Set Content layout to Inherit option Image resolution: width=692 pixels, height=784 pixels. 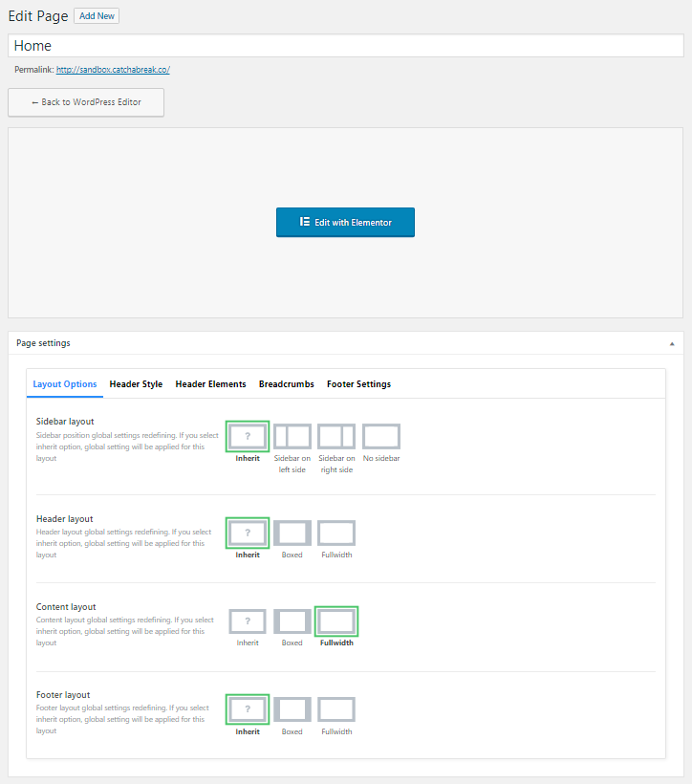[248, 621]
